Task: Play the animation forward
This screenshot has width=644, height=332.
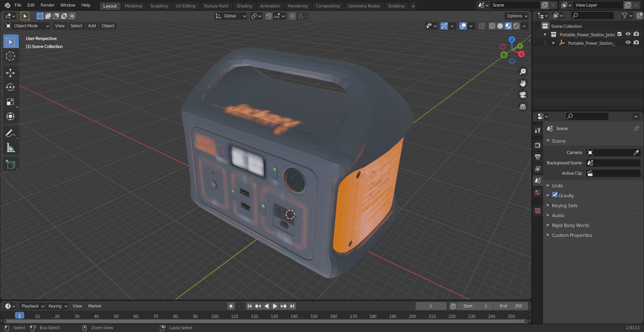Action: (x=275, y=306)
